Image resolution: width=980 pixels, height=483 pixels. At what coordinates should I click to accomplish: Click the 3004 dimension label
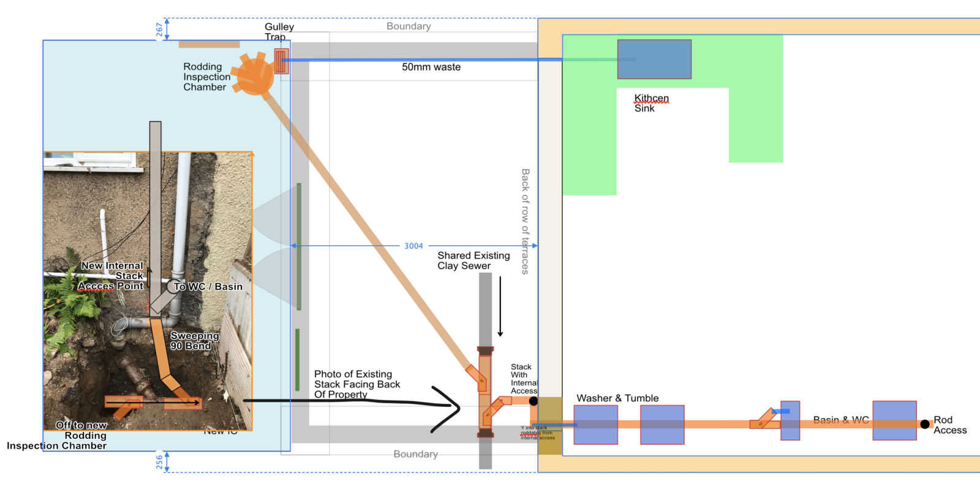pyautogui.click(x=413, y=246)
